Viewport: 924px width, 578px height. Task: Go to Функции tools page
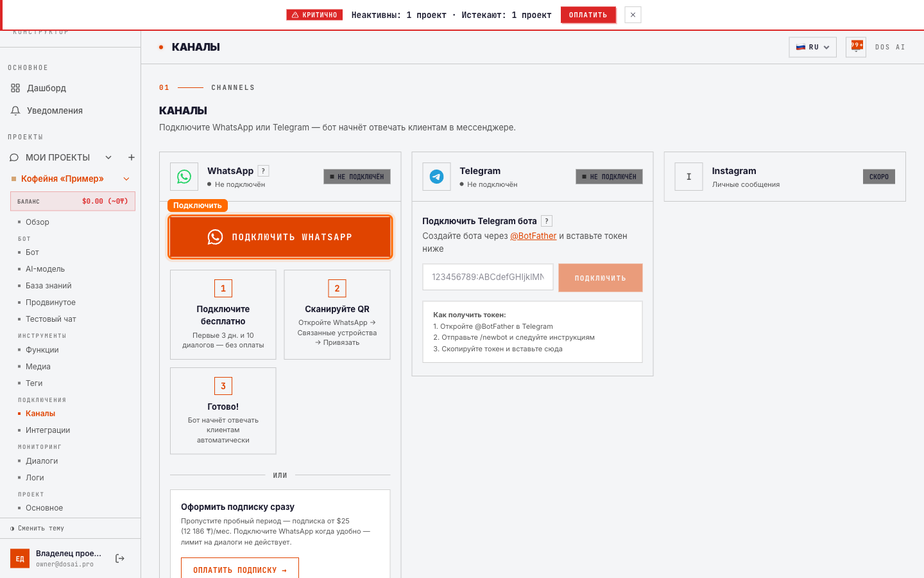tap(42, 350)
